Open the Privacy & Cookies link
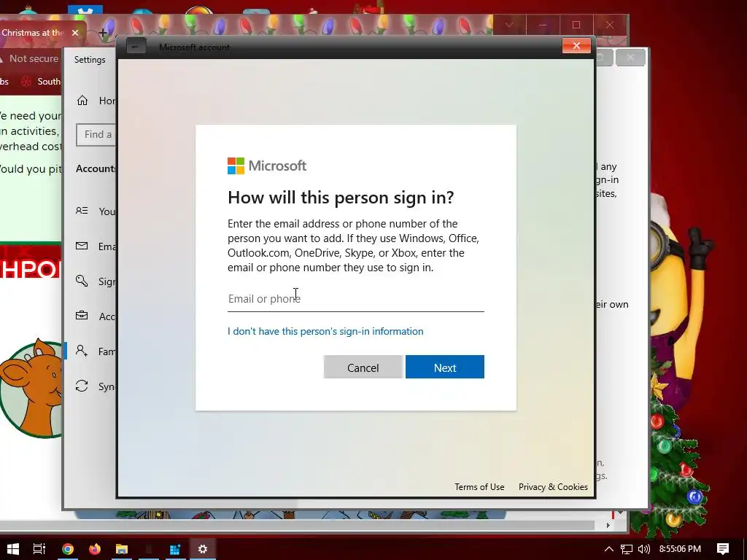This screenshot has width=747, height=560. [x=553, y=486]
